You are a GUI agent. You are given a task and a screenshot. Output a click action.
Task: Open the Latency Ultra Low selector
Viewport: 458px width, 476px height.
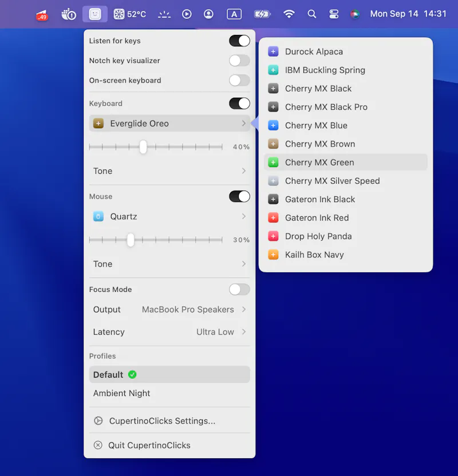(169, 332)
